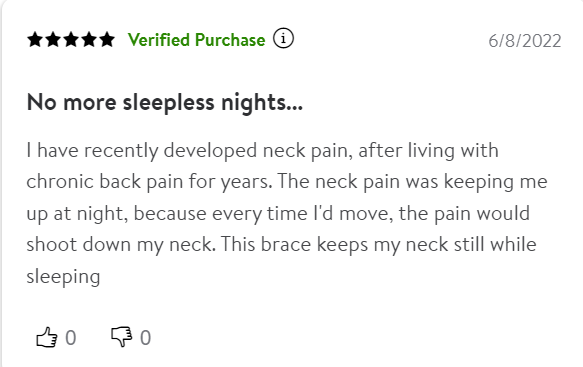This screenshot has height=367, width=583.
Task: Open the Verified Purchase info icon
Action: pyautogui.click(x=283, y=38)
